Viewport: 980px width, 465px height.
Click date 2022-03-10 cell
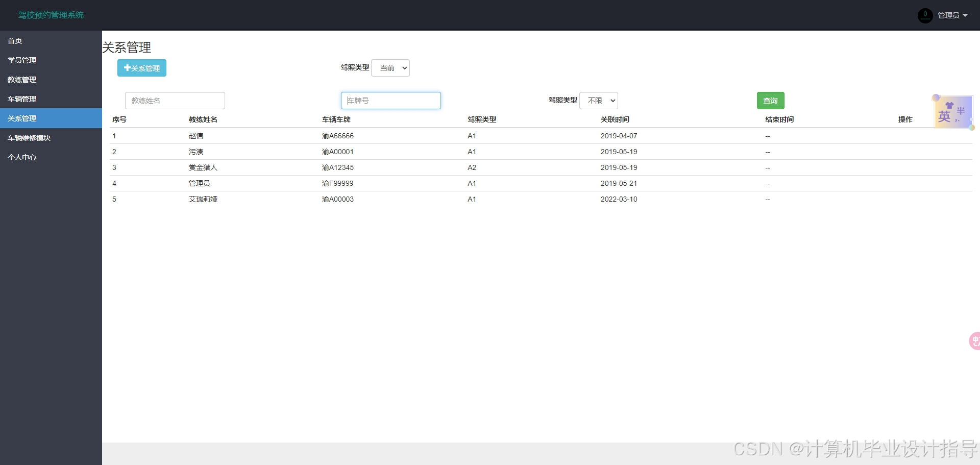[619, 199]
